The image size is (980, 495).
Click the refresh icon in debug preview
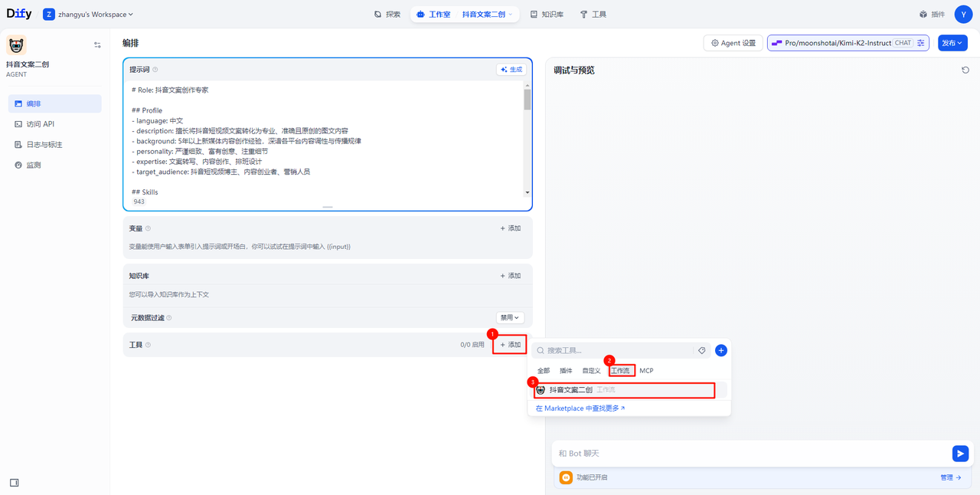(x=965, y=70)
